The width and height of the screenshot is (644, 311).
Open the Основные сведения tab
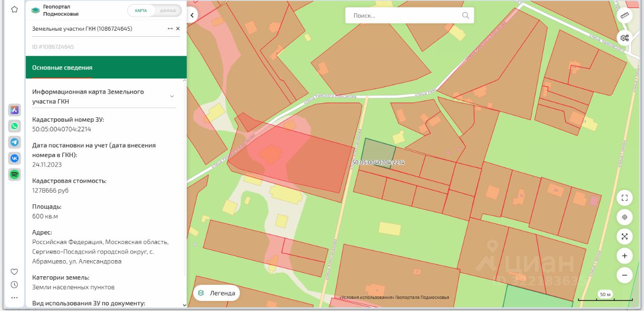click(62, 67)
